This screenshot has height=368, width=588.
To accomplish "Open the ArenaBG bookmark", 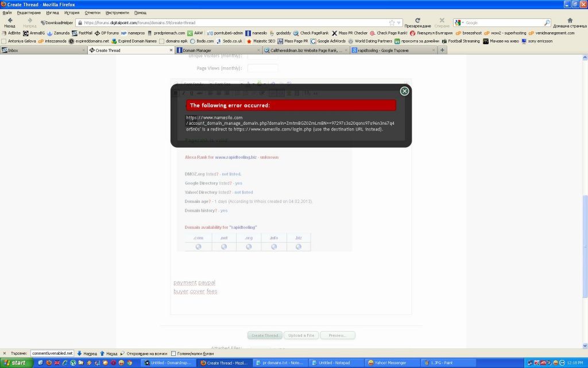I will click(34, 33).
